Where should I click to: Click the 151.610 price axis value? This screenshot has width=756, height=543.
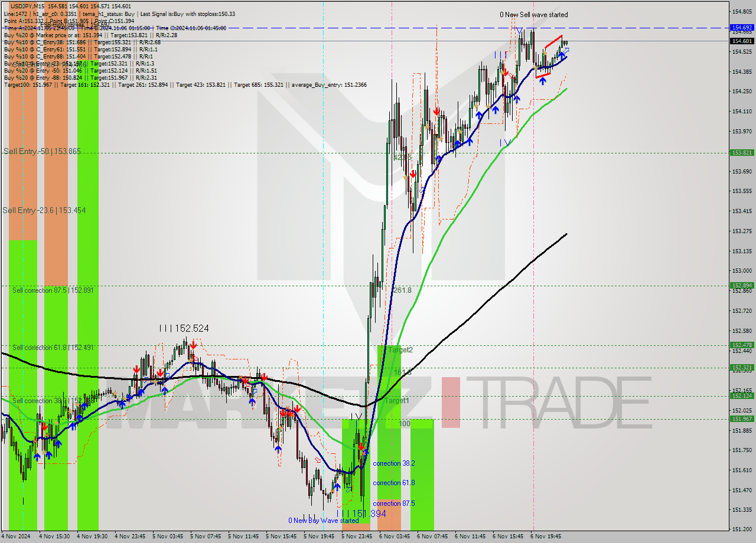click(742, 470)
